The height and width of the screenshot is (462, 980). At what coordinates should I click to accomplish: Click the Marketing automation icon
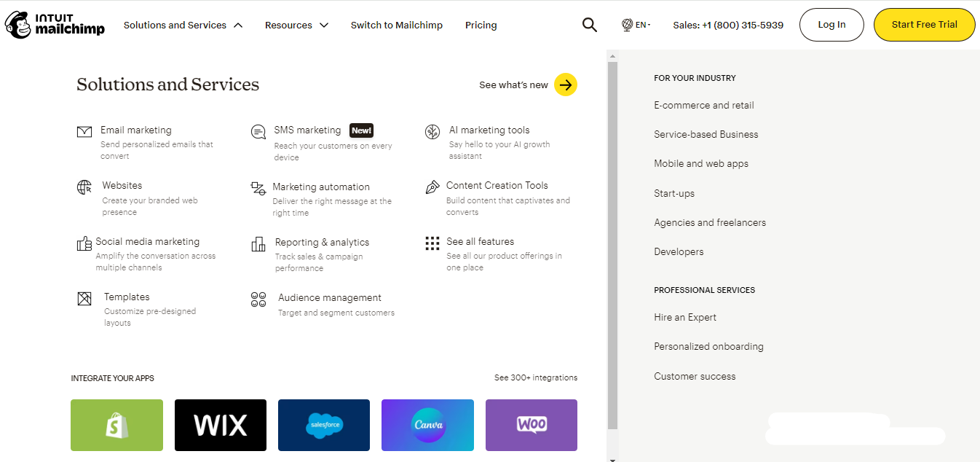pyautogui.click(x=258, y=189)
